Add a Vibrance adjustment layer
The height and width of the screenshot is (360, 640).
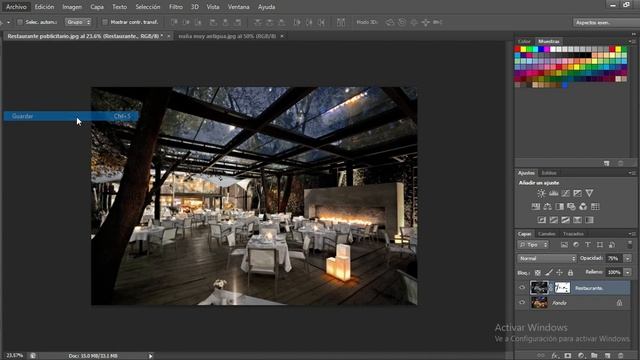589,193
